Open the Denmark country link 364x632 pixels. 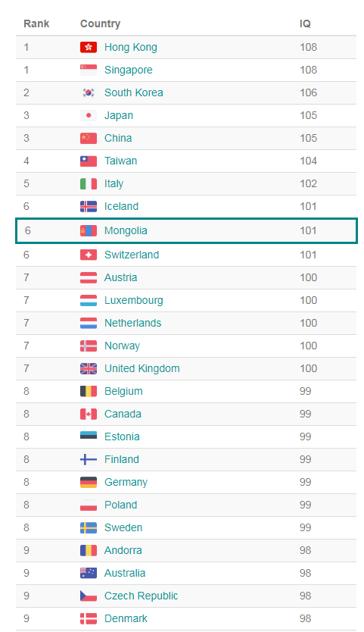(126, 618)
